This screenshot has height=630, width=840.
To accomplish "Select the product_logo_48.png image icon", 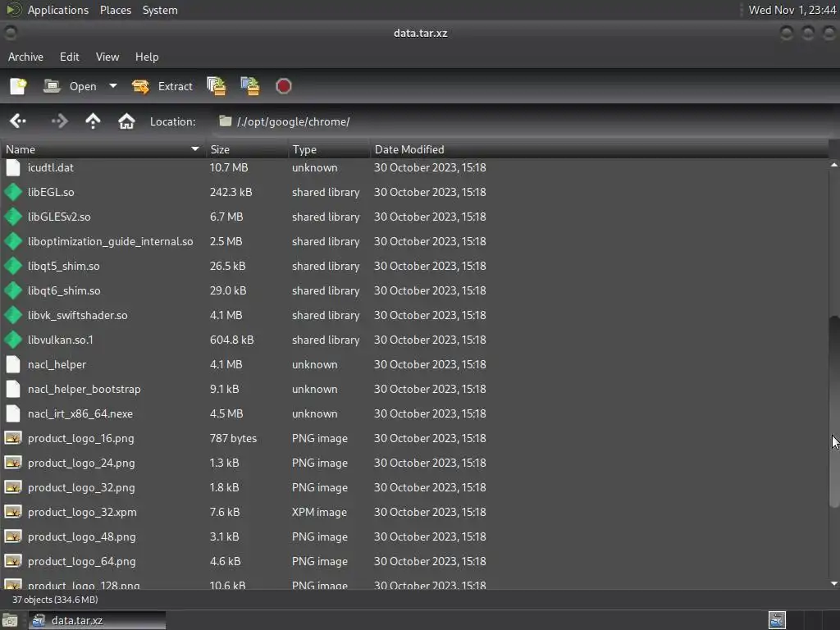I will [13, 536].
